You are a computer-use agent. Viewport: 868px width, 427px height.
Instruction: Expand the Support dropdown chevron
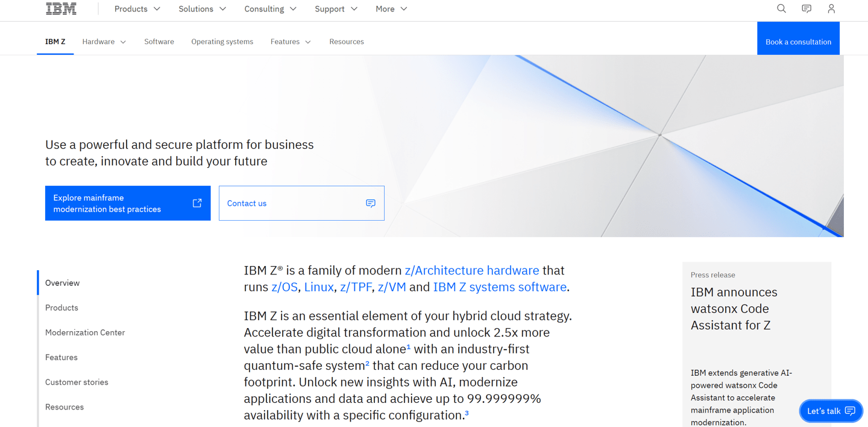click(354, 9)
